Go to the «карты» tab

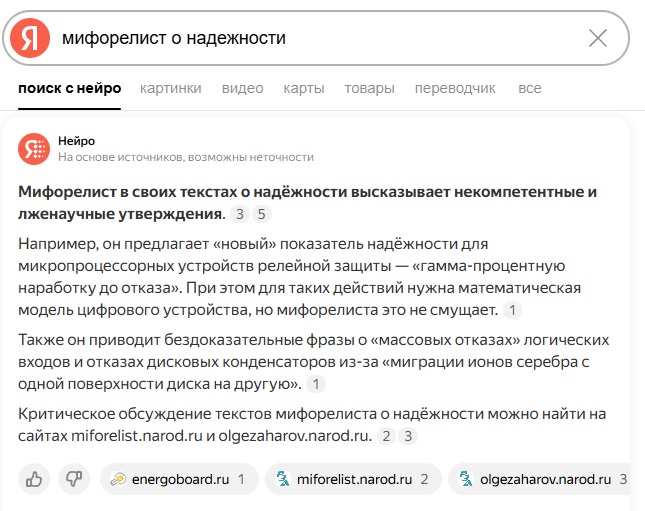pyautogui.click(x=304, y=88)
